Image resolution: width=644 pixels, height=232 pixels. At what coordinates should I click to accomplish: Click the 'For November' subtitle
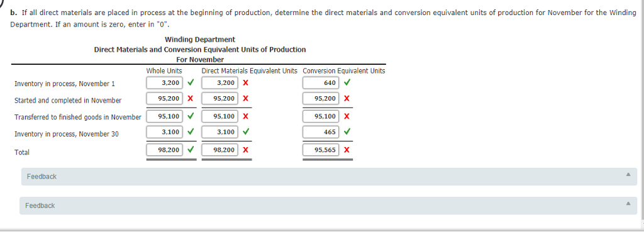tap(200, 60)
